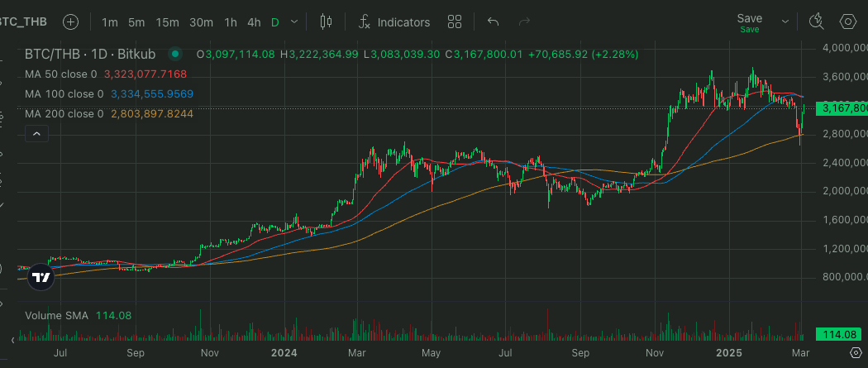Viewport: 868px width, 368px height.
Task: Select the 1m timeframe
Action: click(x=110, y=22)
